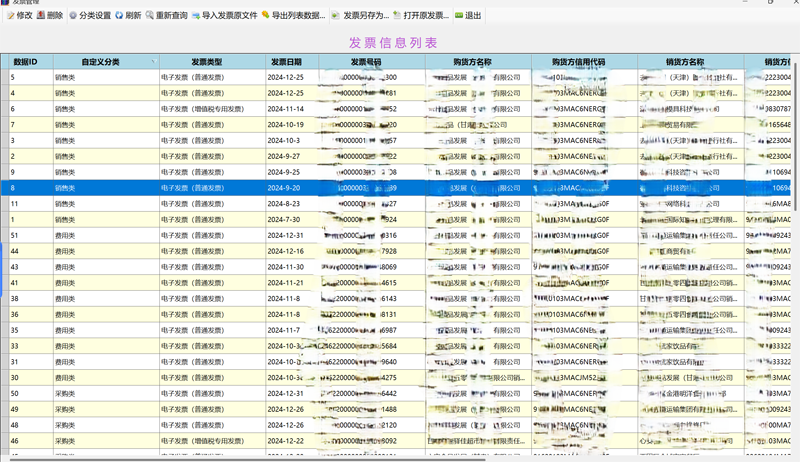This screenshot has height=462, width=800.
Task: Click 打开原发票 (open original invoice) icon
Action: [x=397, y=16]
